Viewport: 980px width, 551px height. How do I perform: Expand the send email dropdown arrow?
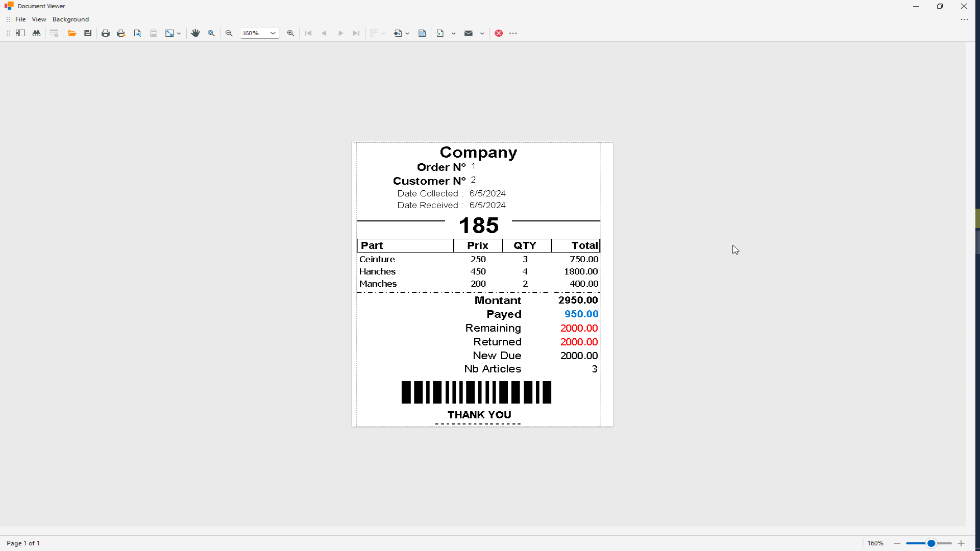(482, 33)
